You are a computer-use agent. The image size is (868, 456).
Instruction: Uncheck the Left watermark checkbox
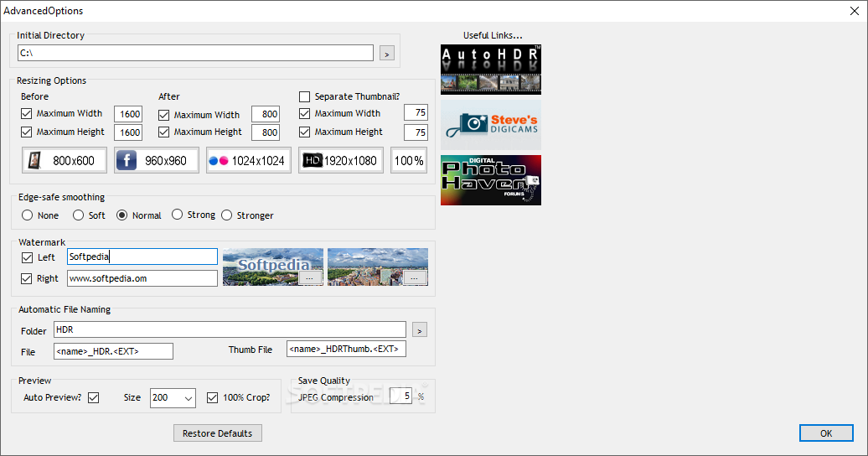pyautogui.click(x=27, y=257)
